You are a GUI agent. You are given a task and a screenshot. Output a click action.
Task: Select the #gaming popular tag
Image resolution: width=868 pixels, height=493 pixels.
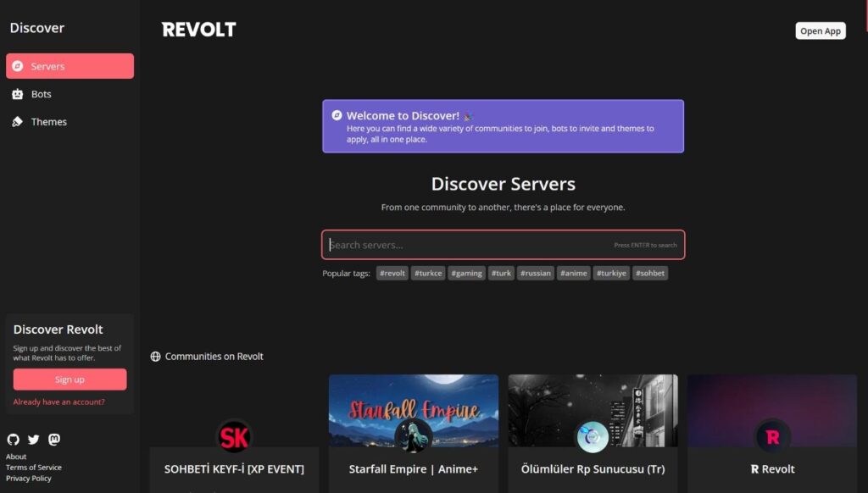point(467,273)
